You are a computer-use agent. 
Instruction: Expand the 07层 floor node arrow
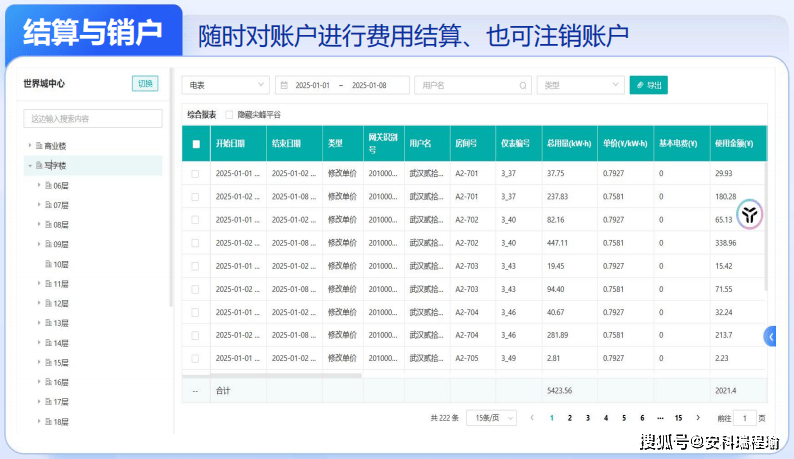[x=39, y=205]
